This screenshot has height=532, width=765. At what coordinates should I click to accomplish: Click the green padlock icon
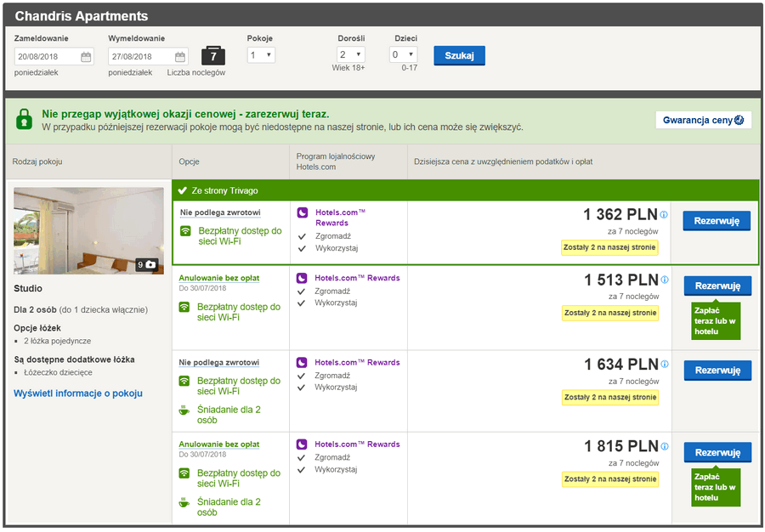(x=24, y=119)
